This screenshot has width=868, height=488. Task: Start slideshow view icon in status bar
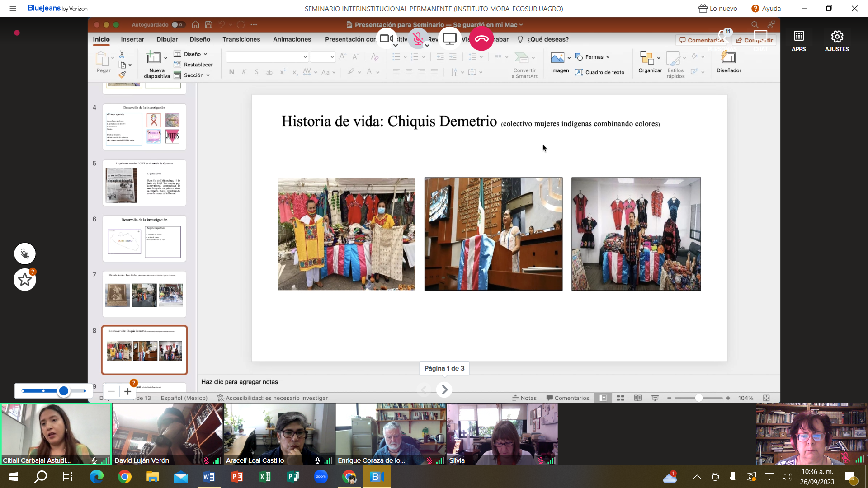coord(655,398)
